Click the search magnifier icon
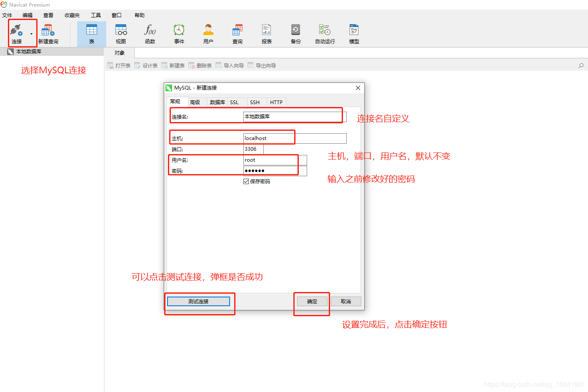This screenshot has width=588, height=392. [x=581, y=65]
